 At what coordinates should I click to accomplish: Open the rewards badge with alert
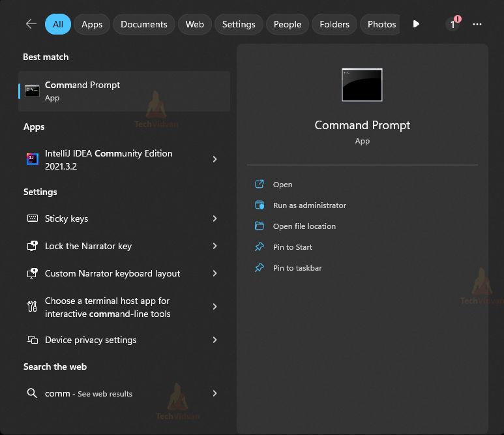[x=453, y=23]
